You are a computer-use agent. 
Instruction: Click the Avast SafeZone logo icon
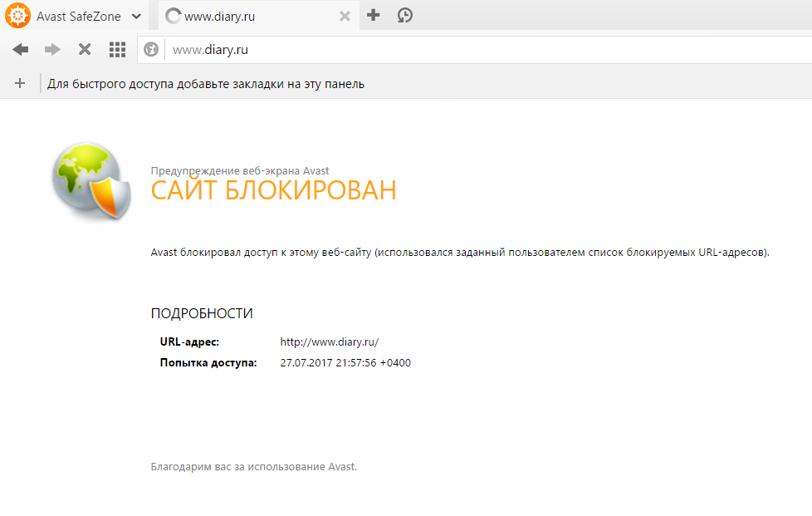coord(17,15)
